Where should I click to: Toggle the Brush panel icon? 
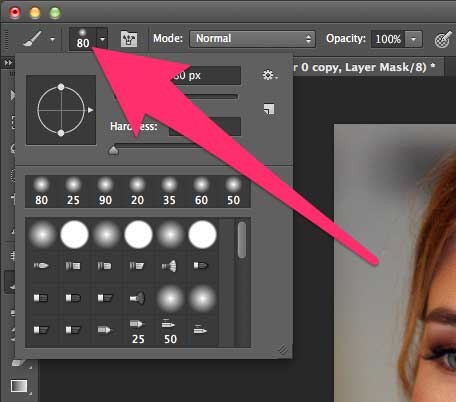click(x=129, y=39)
